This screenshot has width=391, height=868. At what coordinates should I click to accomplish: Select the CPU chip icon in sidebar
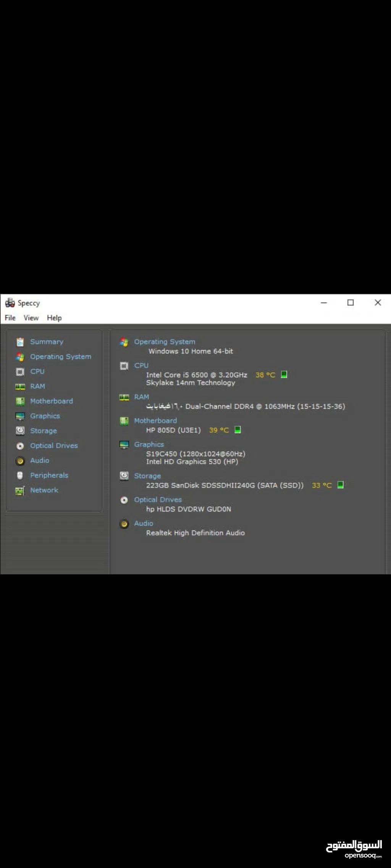coord(20,371)
